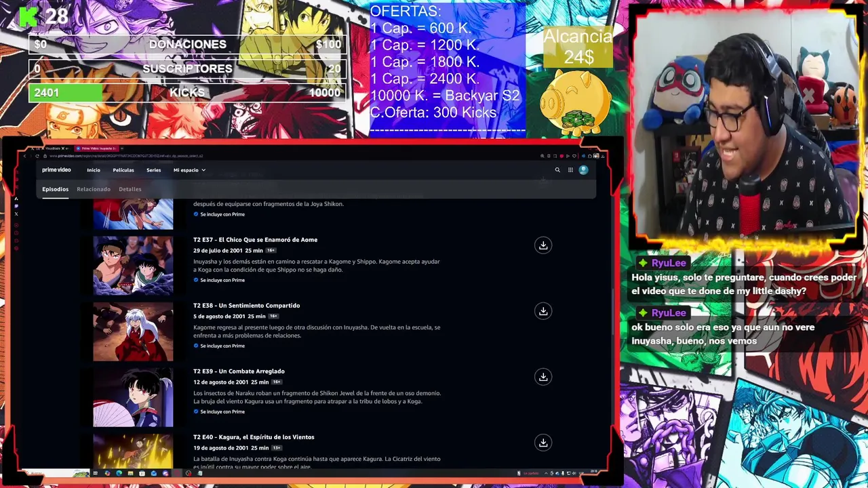
Task: Download episode T2 E38 Un Sentimiento Compartido
Action: pyautogui.click(x=543, y=311)
